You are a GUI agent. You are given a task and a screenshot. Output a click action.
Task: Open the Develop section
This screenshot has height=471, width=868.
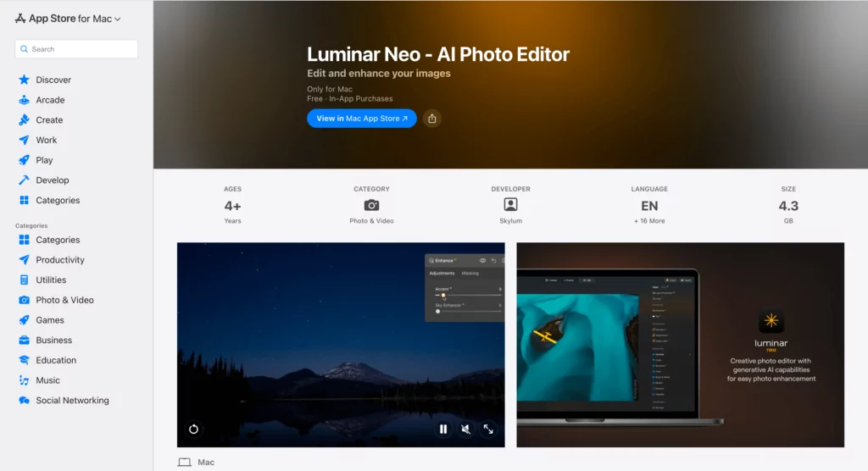[52, 180]
